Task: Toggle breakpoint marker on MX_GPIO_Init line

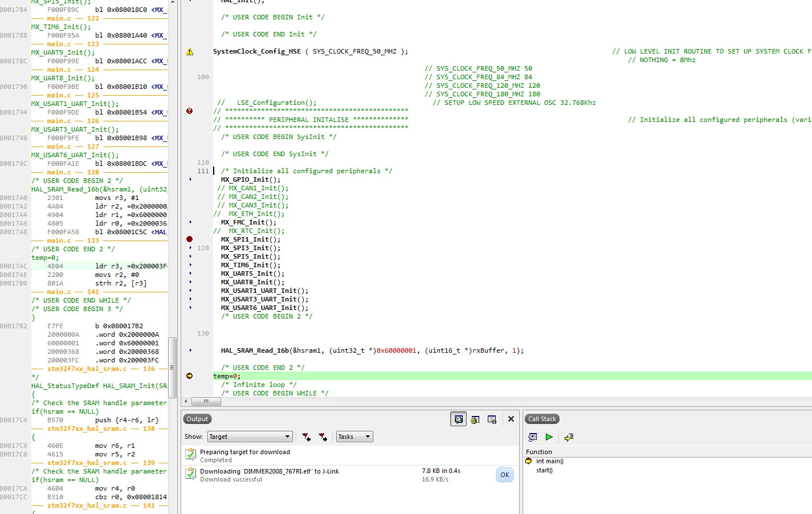Action: [x=190, y=180]
